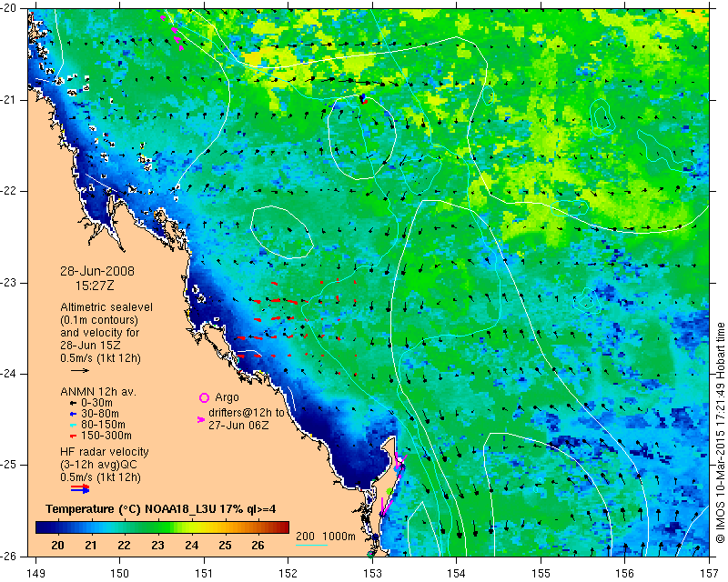Click the magenta drifters arrow legend symbol
The image size is (728, 582).
[201, 419]
